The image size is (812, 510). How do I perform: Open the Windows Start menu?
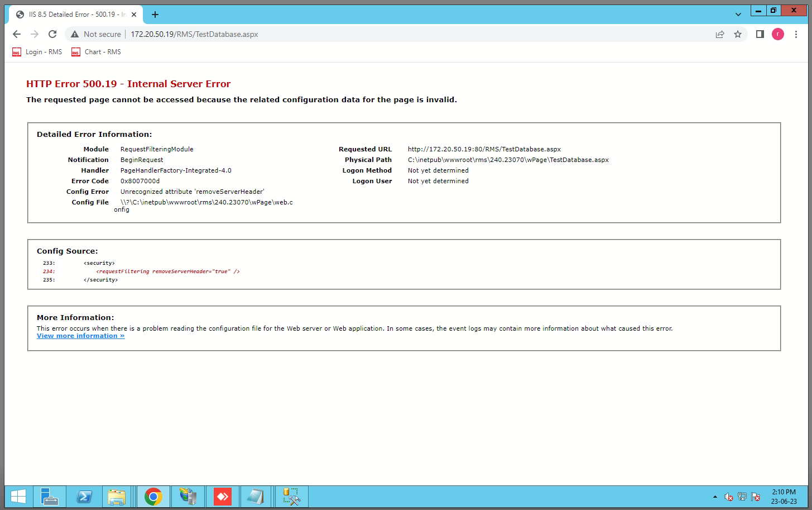(18, 497)
